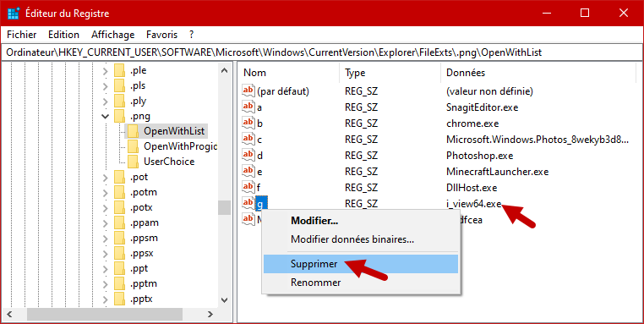Click the tree pane scroll down arrow
This screenshot has width=644, height=324.
(224, 300)
